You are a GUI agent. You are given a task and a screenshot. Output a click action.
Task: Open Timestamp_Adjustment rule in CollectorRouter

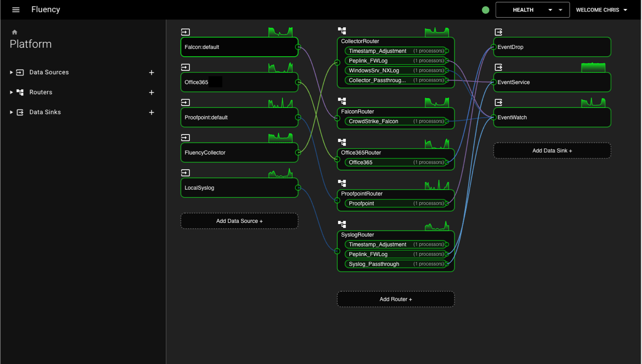[396, 51]
